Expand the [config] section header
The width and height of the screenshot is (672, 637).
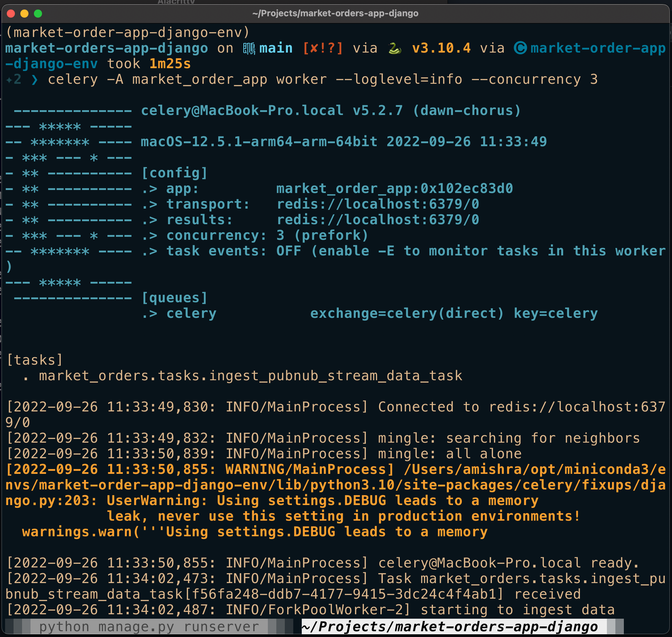[x=174, y=173]
